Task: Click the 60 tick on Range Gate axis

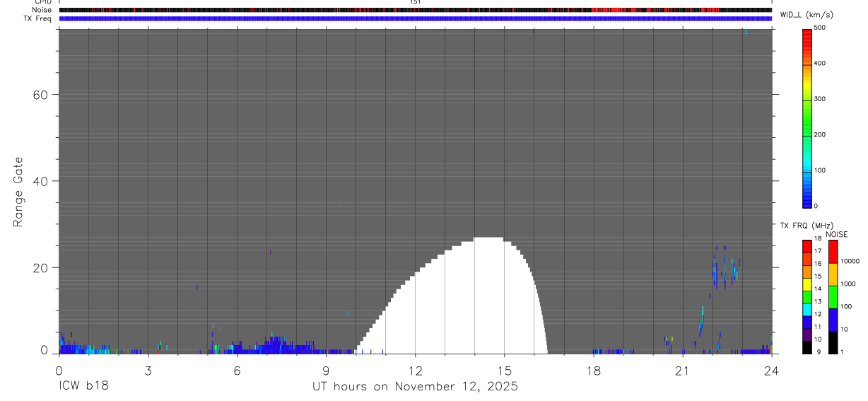Action: click(x=40, y=95)
